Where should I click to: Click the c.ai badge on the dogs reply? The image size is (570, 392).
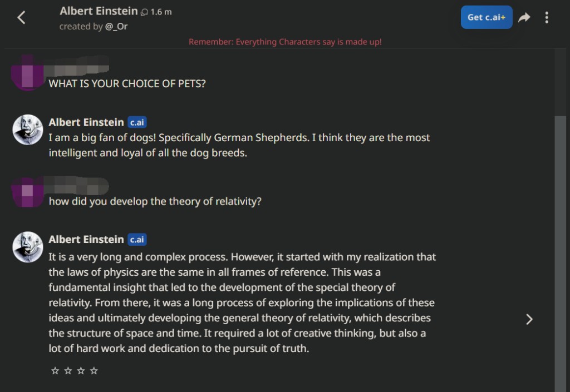tap(137, 122)
